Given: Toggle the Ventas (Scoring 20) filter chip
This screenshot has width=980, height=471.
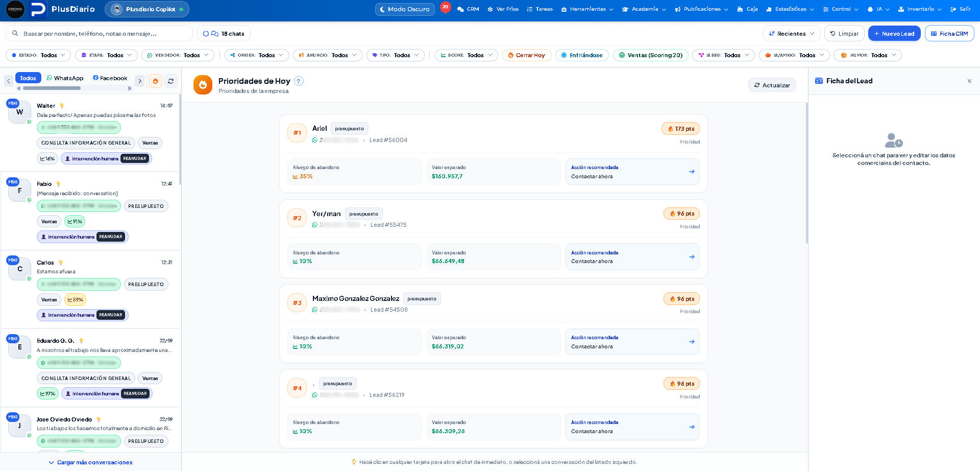Looking at the screenshot, I should click(651, 55).
